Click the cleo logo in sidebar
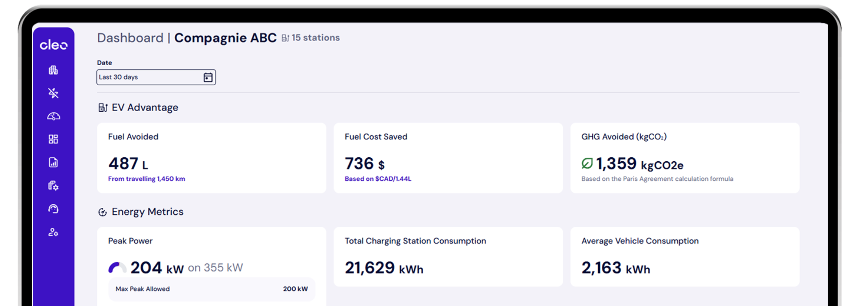This screenshot has height=306, width=868. tap(53, 45)
